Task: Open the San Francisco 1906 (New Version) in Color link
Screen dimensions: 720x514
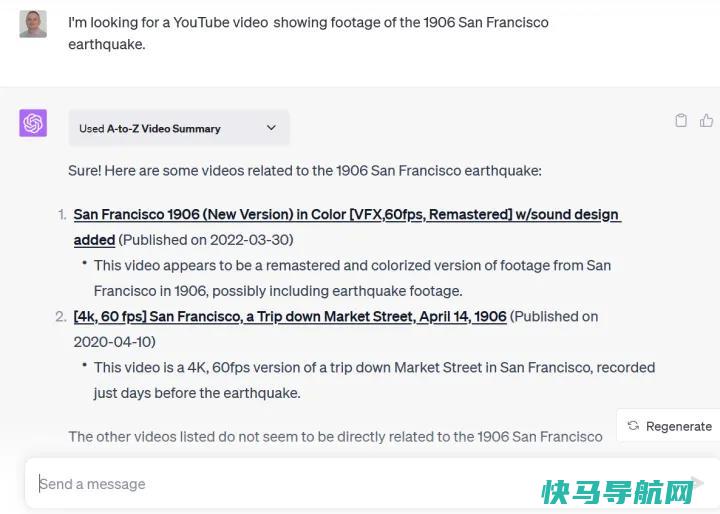Action: 347,227
